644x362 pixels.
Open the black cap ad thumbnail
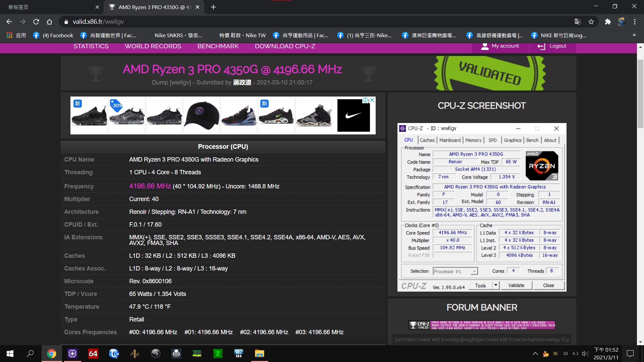click(x=201, y=115)
